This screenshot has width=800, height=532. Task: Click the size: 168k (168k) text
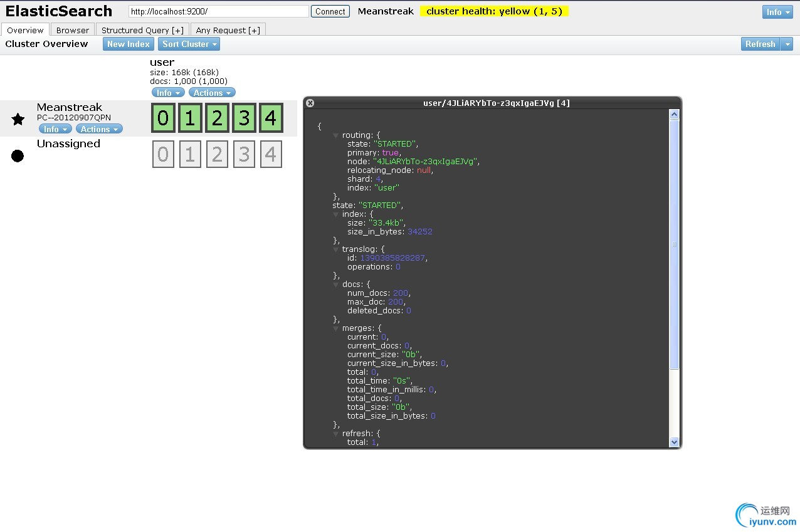(x=184, y=73)
